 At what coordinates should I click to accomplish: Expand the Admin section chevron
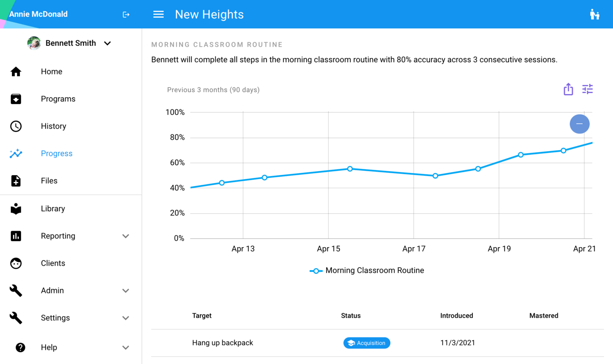[126, 291]
